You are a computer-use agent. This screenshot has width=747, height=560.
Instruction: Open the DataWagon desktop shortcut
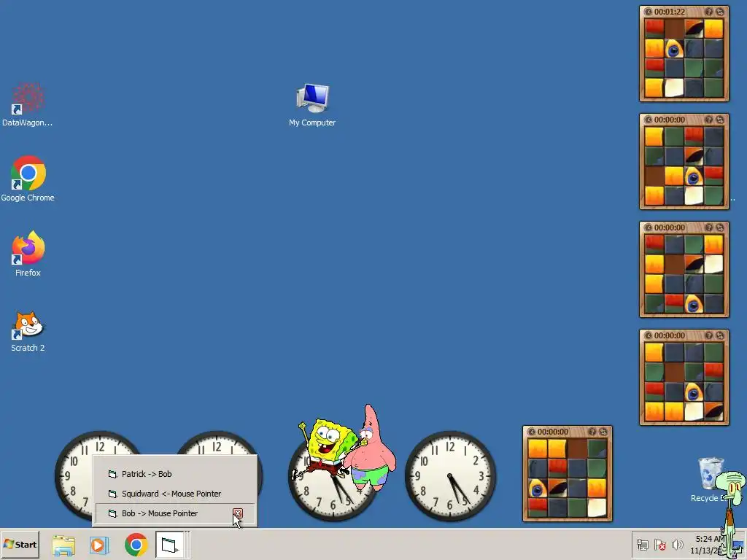point(28,105)
